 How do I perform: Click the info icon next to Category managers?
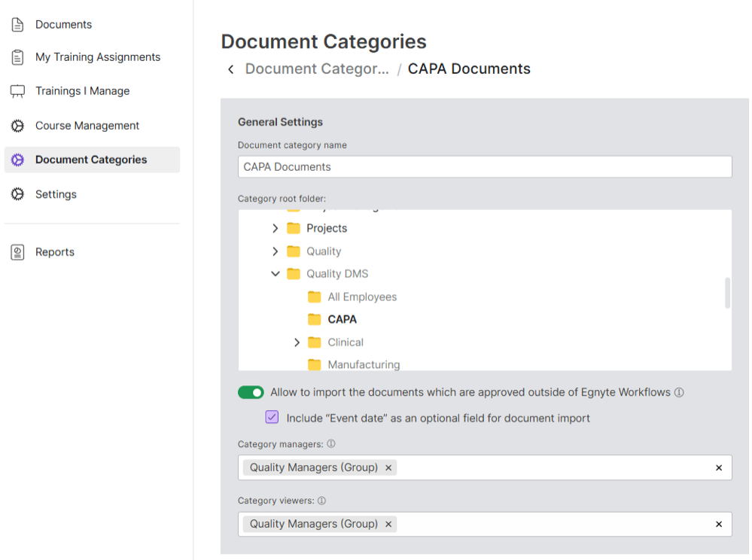331,444
